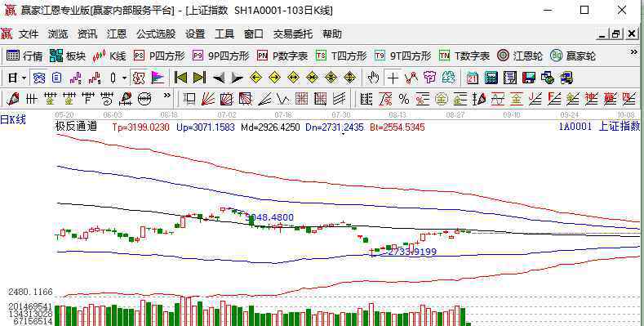Image resolution: width=644 pixels, height=326 pixels.
Task: Toggle the 极 extreme-reversal channel indicator button
Action: 139,78
